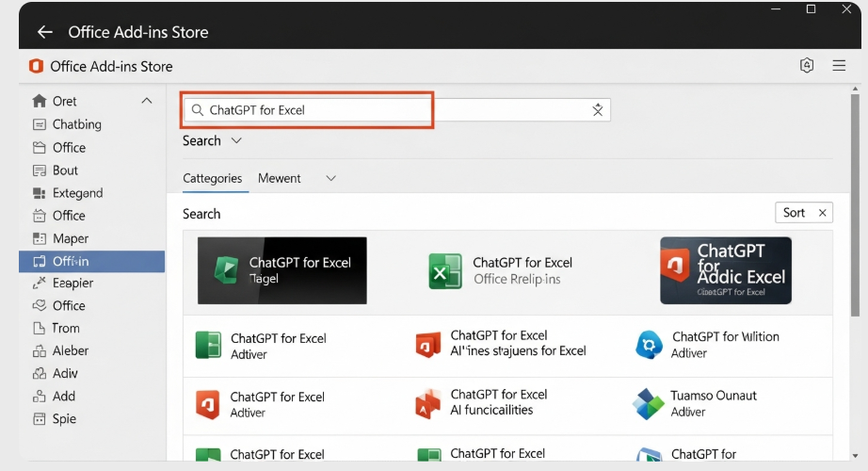The width and height of the screenshot is (868, 471).
Task: Click the colorful diamond icon of Tuamso Ounaut
Action: (x=649, y=403)
